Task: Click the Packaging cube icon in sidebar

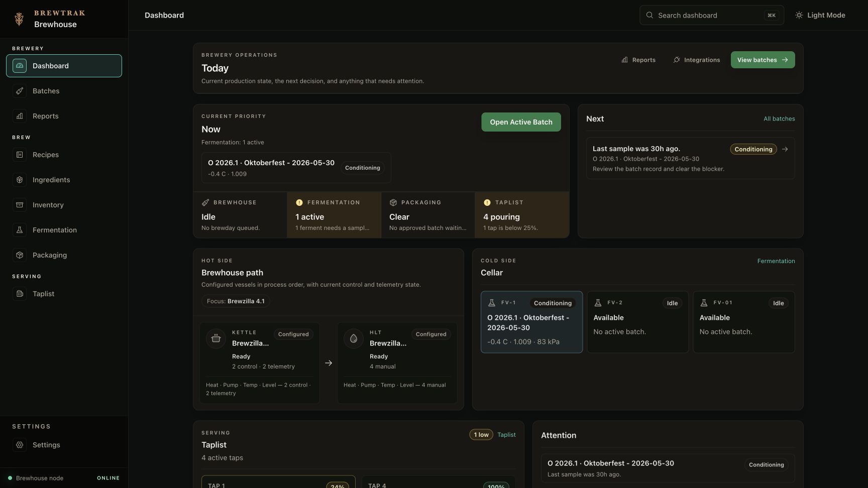Action: 20,255
